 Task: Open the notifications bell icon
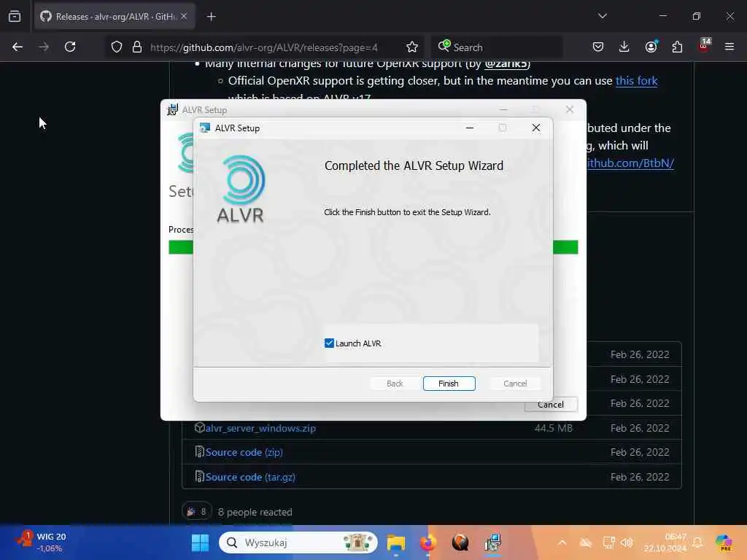[697, 542]
